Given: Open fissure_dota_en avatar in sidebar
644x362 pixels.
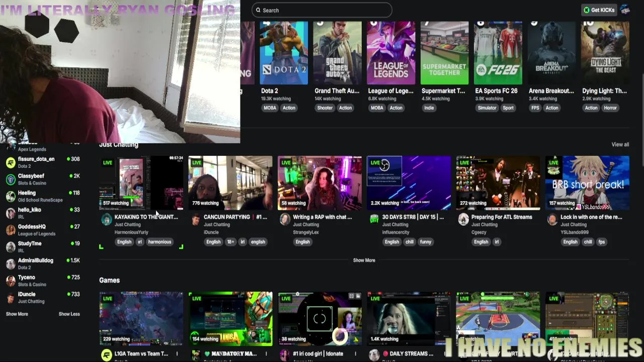Looking at the screenshot, I should coord(11,162).
